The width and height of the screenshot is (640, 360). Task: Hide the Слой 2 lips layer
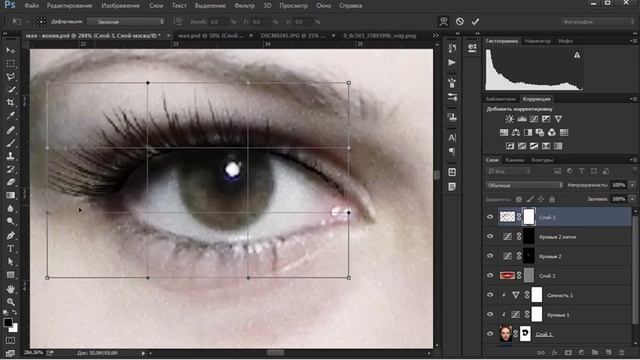click(490, 275)
